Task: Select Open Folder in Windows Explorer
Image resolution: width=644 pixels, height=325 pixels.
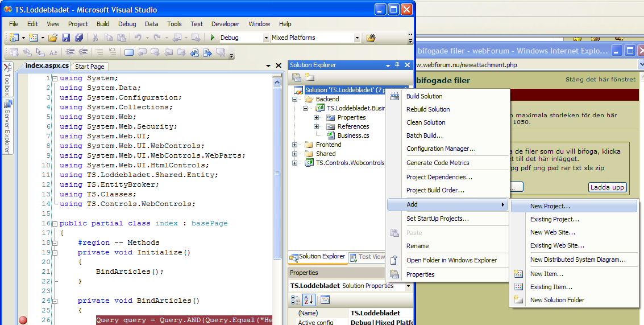Action: tap(448, 260)
